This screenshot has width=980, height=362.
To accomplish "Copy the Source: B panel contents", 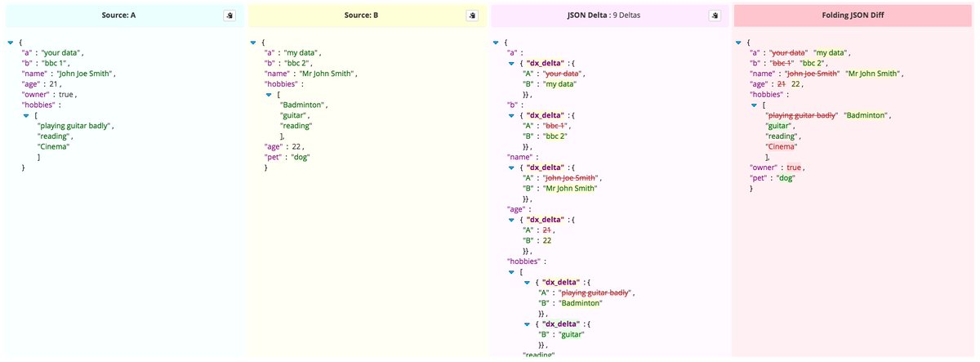I will [x=472, y=16].
